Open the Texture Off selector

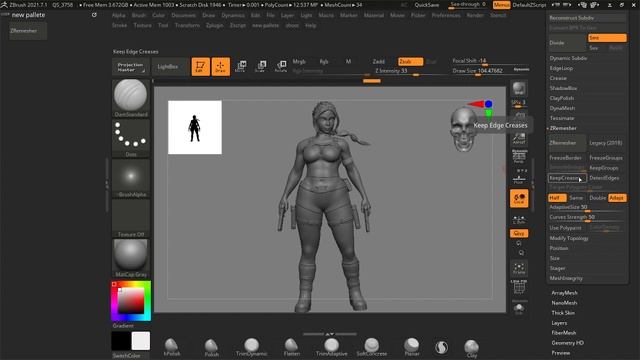coord(131,218)
